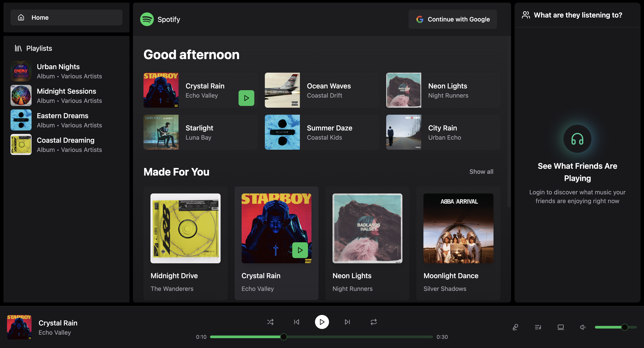The height and width of the screenshot is (348, 644).
Task: Click the now playing Starboy cover
Action: [19, 327]
